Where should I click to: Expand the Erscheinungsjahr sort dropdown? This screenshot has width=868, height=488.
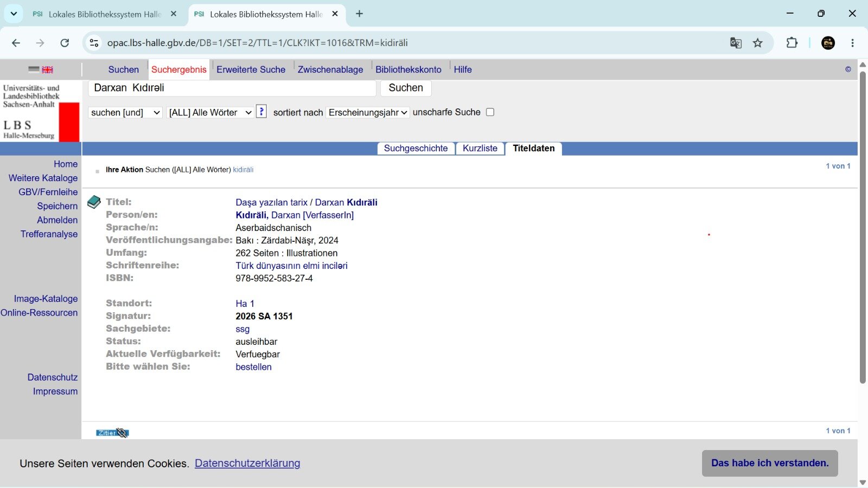point(368,112)
